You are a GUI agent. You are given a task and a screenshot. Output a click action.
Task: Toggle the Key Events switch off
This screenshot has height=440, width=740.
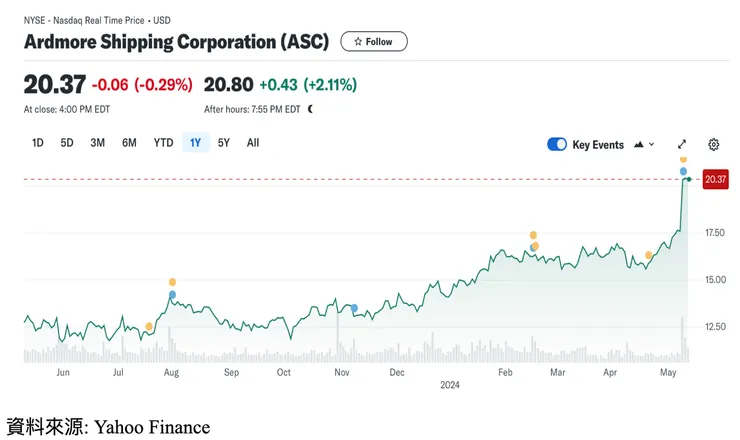557,144
